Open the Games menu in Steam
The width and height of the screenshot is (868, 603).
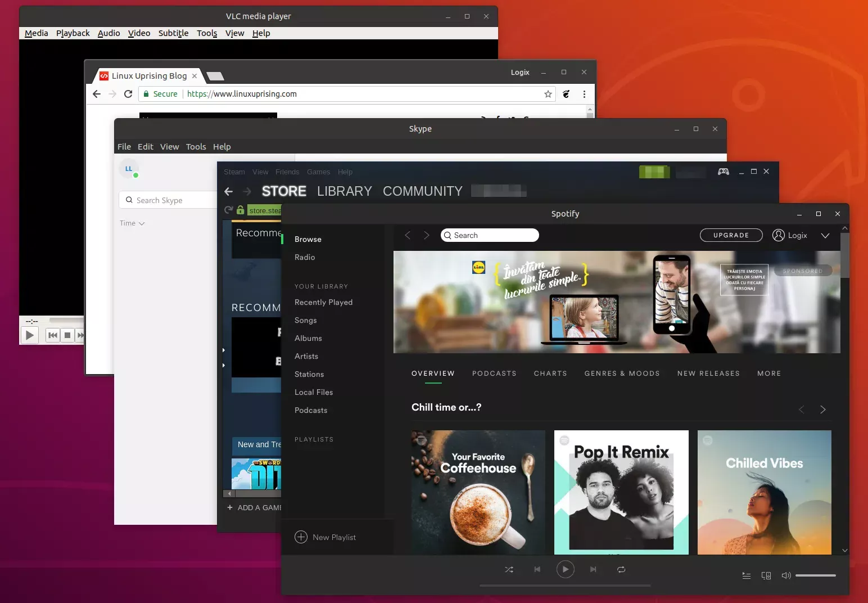pos(318,172)
